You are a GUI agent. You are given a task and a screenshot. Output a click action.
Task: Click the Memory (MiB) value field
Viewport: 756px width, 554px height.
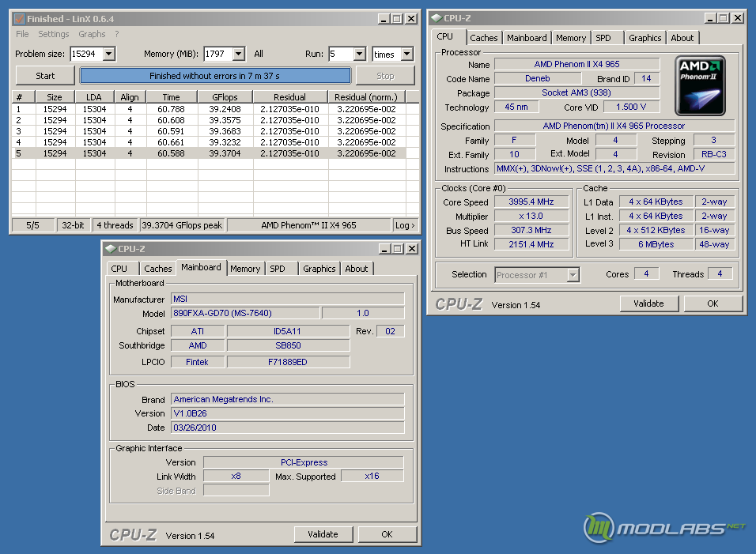coord(219,54)
